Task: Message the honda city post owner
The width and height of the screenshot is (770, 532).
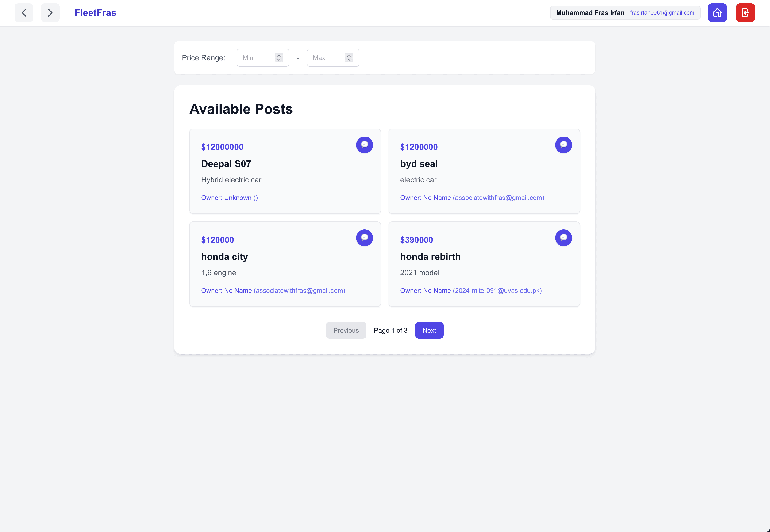Action: tap(364, 238)
